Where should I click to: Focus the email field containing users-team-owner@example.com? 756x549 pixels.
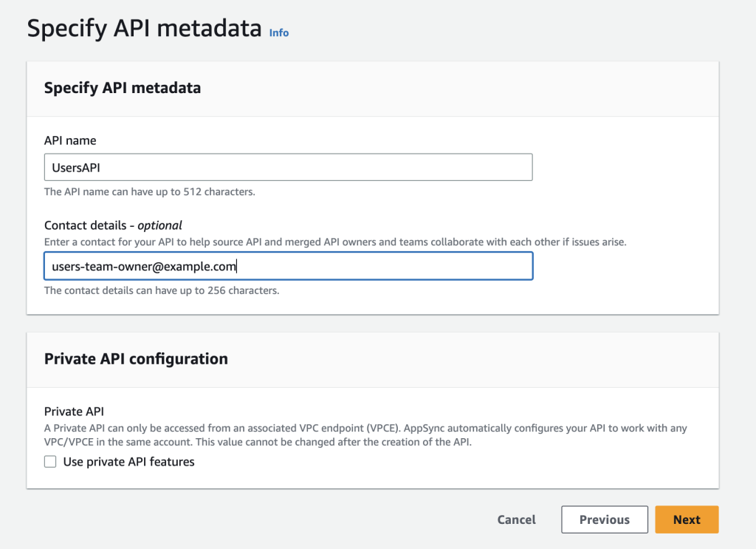(x=288, y=266)
